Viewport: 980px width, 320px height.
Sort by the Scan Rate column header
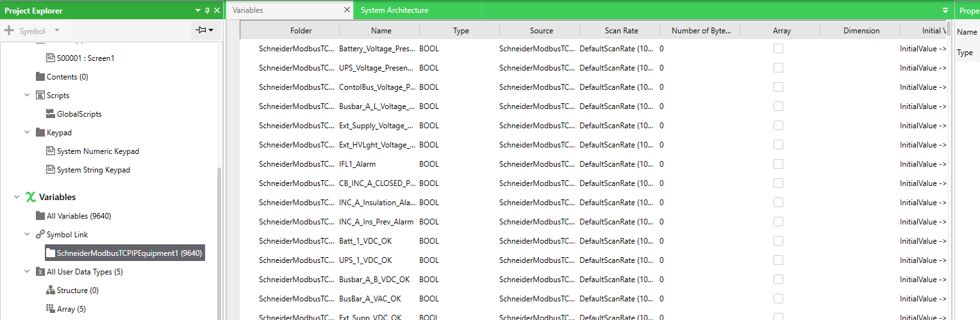tap(621, 30)
